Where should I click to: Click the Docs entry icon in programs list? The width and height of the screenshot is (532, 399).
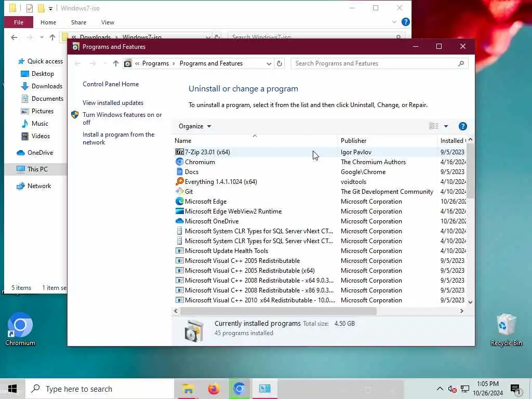[179, 171]
